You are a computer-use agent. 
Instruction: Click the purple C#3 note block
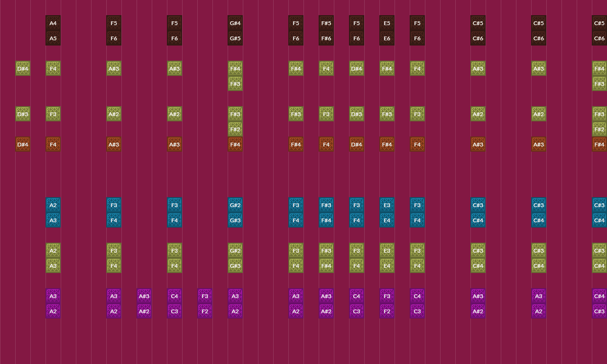(599, 311)
